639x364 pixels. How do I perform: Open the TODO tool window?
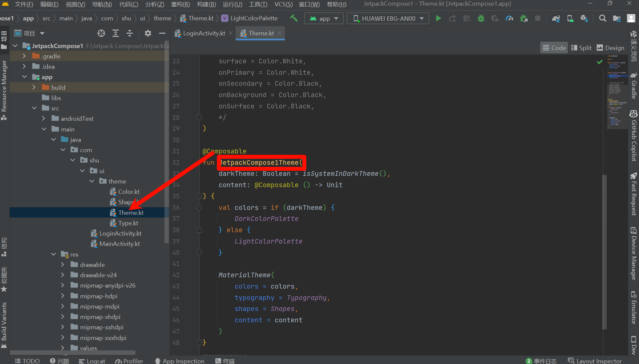[x=27, y=361]
